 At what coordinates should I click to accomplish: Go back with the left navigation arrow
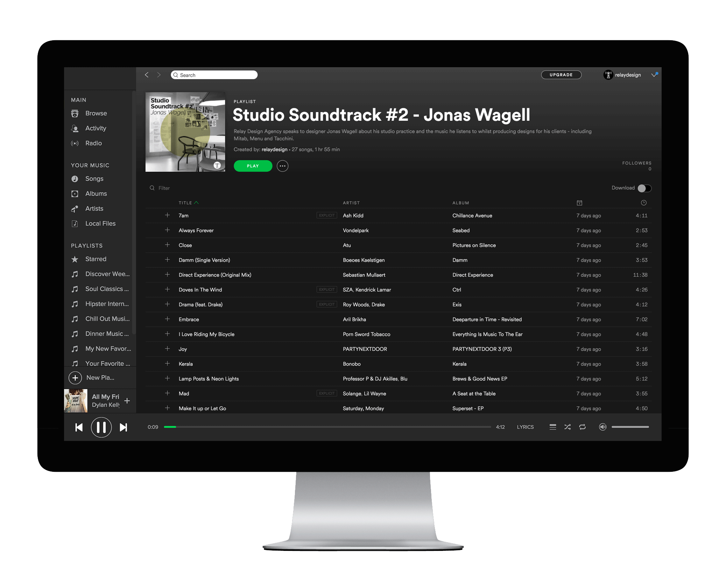147,75
